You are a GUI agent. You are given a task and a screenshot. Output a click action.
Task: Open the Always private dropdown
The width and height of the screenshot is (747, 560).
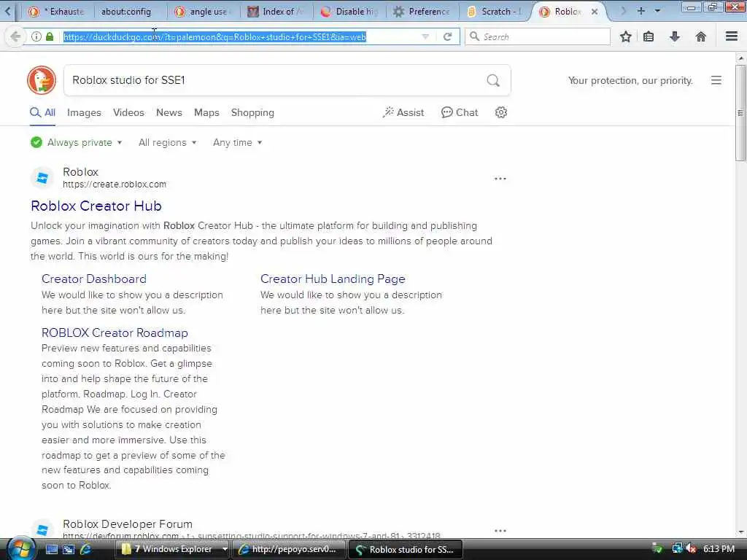tap(76, 142)
